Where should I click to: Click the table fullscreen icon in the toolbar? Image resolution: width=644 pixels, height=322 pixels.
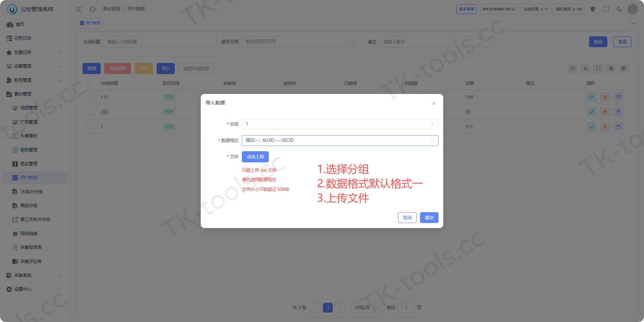(x=598, y=68)
